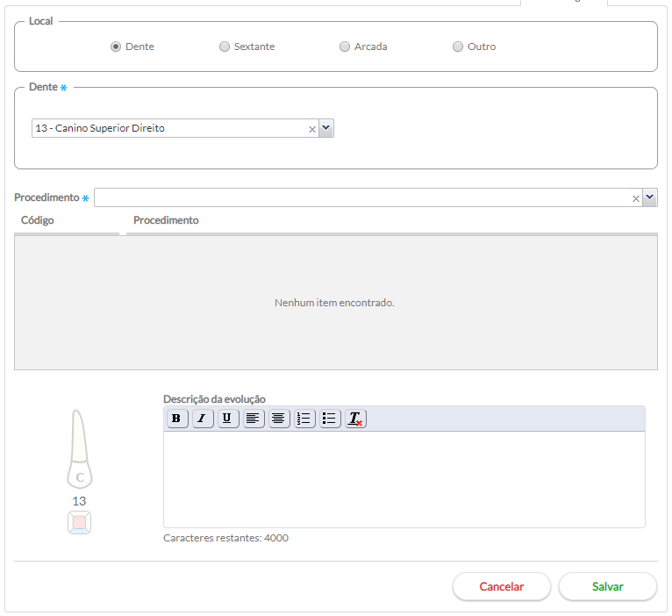Toggle underline formatting button

coord(228,419)
